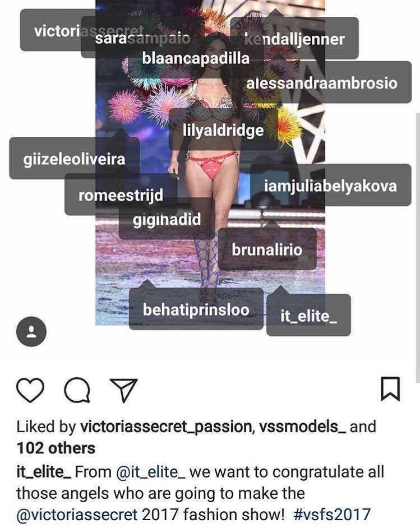Open the @victoriassecret mention in caption
The height and width of the screenshot is (528, 420).
point(77,514)
